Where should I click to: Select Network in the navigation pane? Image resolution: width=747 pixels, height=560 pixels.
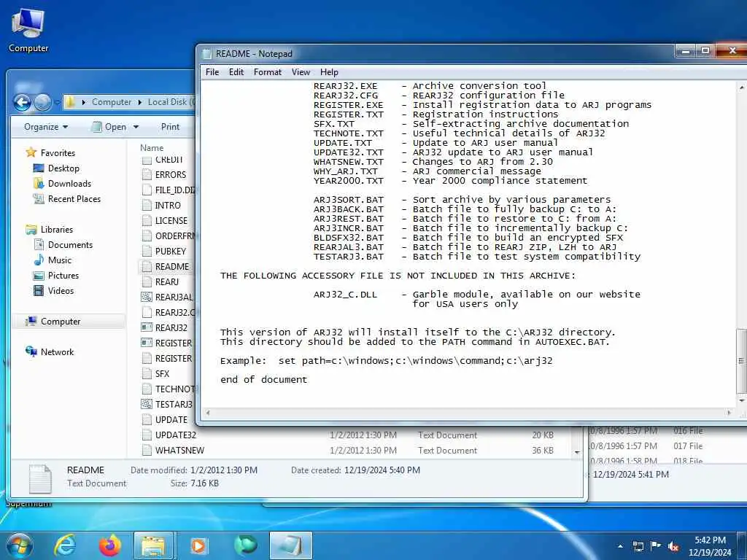[57, 352]
